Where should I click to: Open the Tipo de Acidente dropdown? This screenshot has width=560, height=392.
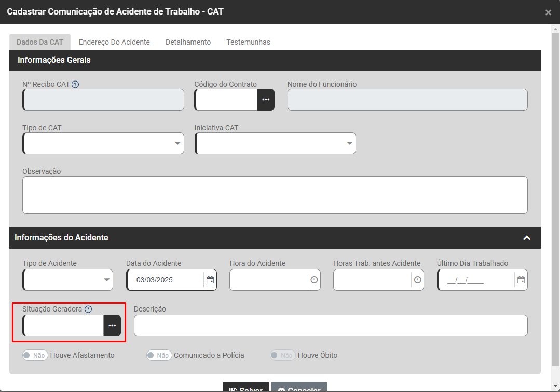67,280
